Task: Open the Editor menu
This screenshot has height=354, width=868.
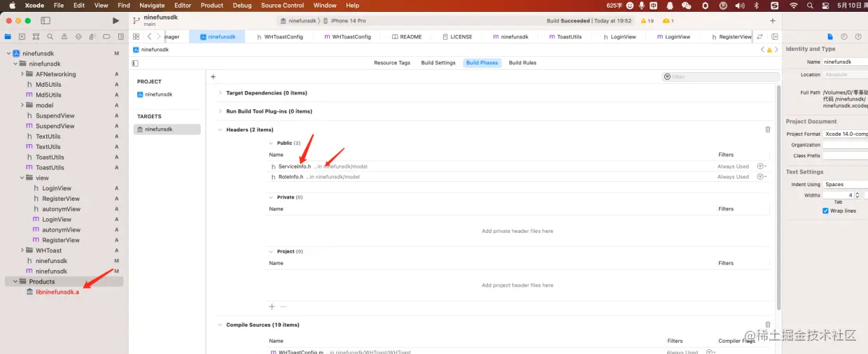Action: [183, 5]
